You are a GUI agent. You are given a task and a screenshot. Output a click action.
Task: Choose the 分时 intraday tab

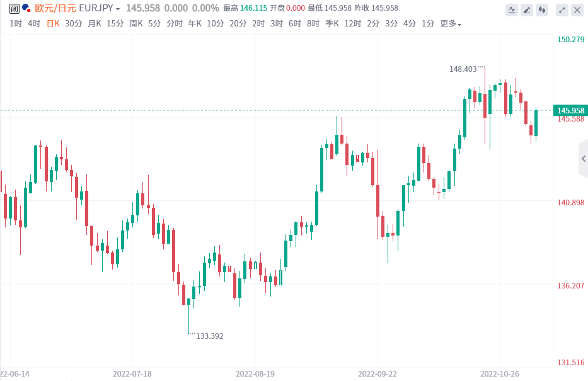pos(175,24)
